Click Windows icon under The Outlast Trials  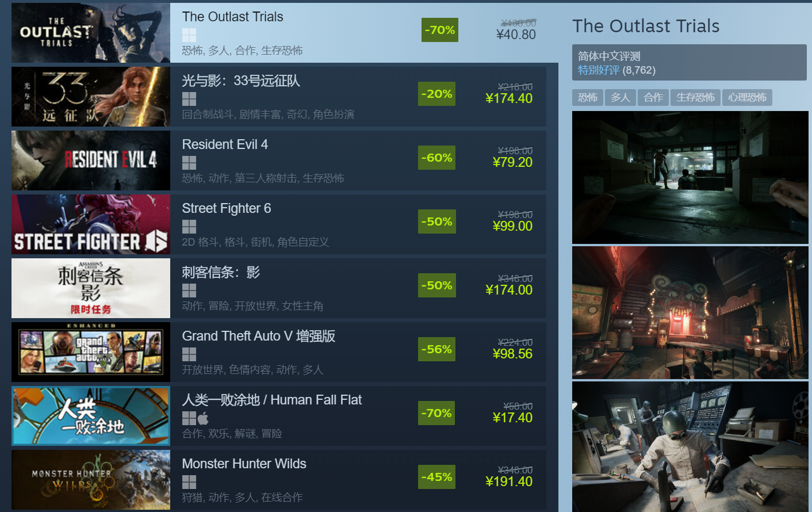189,35
